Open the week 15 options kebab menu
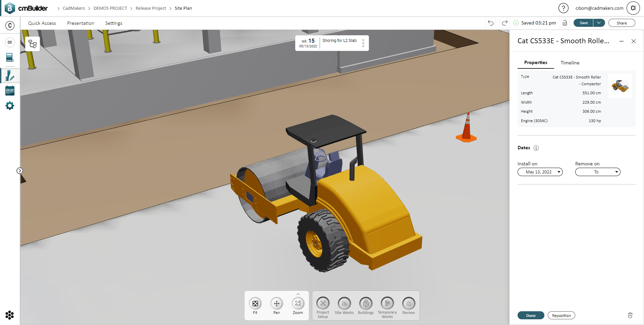 [x=363, y=43]
